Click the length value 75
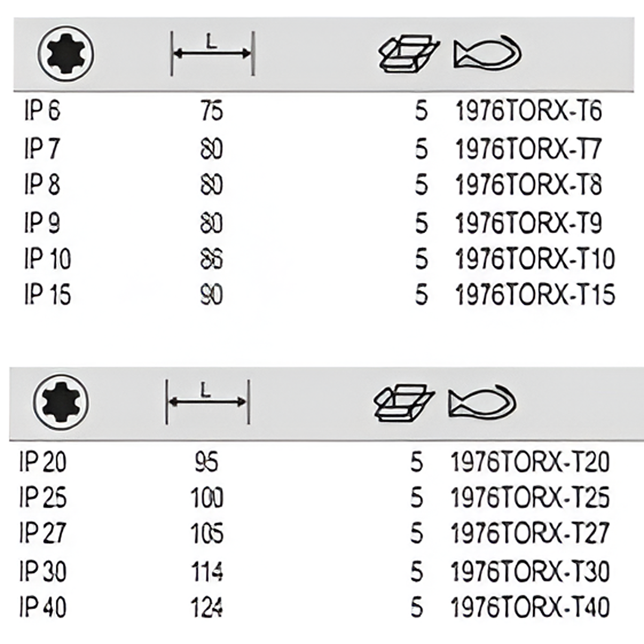This screenshot has width=644, height=644. click(212, 111)
